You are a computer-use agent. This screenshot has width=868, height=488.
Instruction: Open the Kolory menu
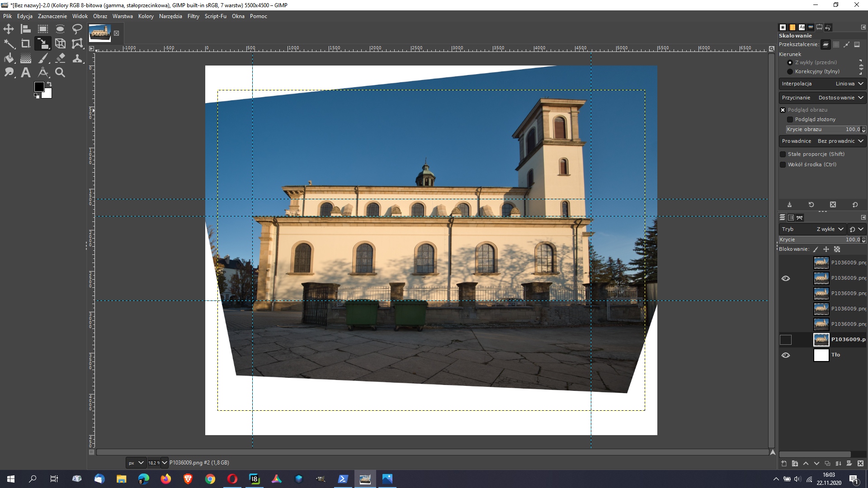click(x=146, y=16)
